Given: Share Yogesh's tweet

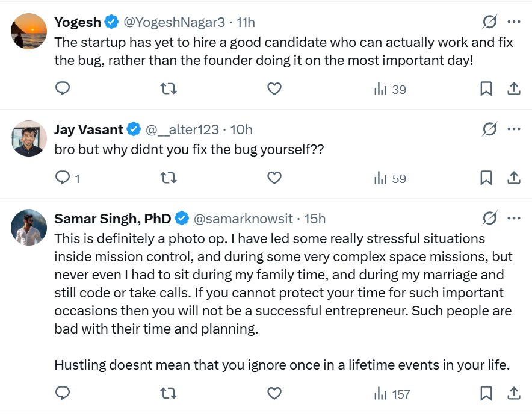Looking at the screenshot, I should pyautogui.click(x=514, y=89).
